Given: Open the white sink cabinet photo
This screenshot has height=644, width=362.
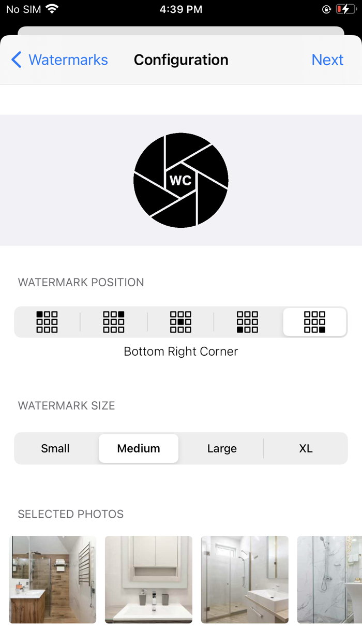Looking at the screenshot, I should point(148,579).
